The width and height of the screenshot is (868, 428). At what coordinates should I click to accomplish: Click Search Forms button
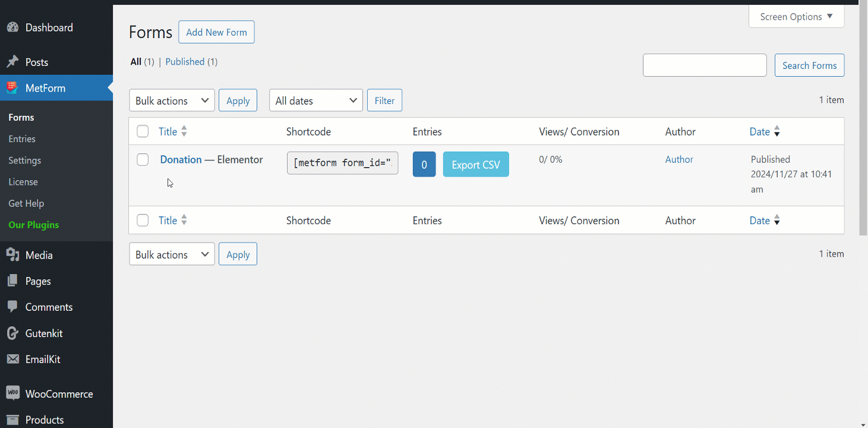pos(809,65)
